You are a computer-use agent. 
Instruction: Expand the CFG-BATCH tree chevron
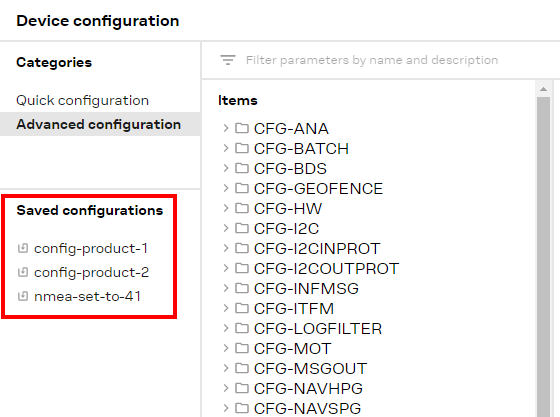225,148
